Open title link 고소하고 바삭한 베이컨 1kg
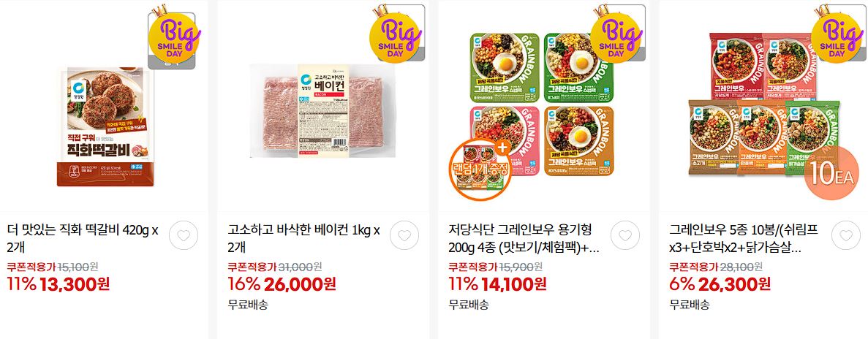This screenshot has width=868, height=339. (304, 238)
